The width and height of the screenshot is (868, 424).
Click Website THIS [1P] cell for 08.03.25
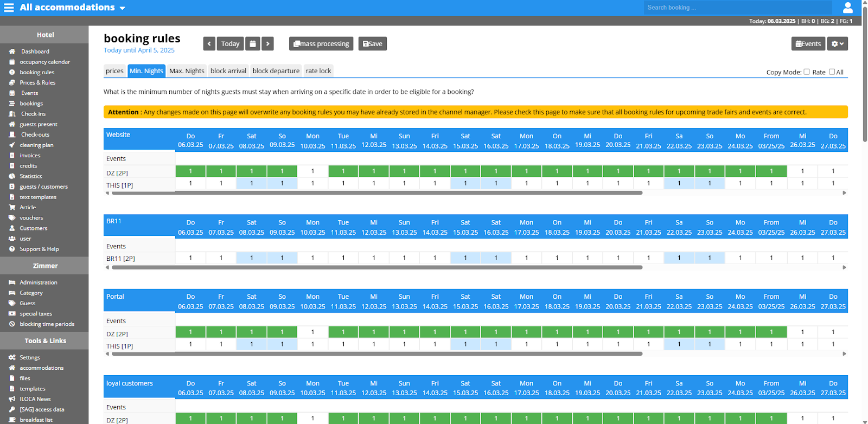(x=252, y=183)
